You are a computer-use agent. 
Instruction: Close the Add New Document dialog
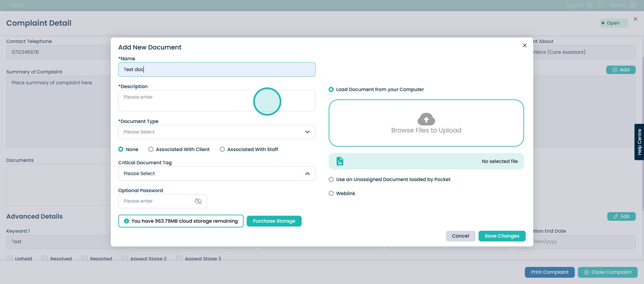tap(524, 46)
